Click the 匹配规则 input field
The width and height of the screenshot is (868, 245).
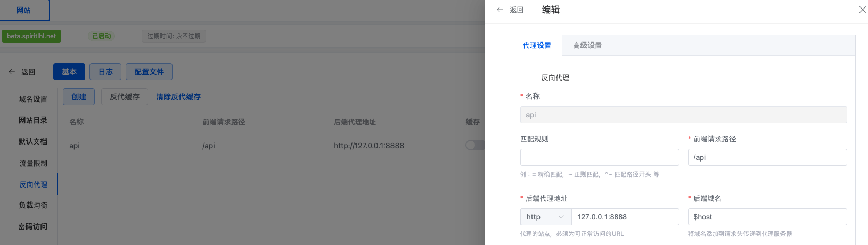pyautogui.click(x=600, y=157)
